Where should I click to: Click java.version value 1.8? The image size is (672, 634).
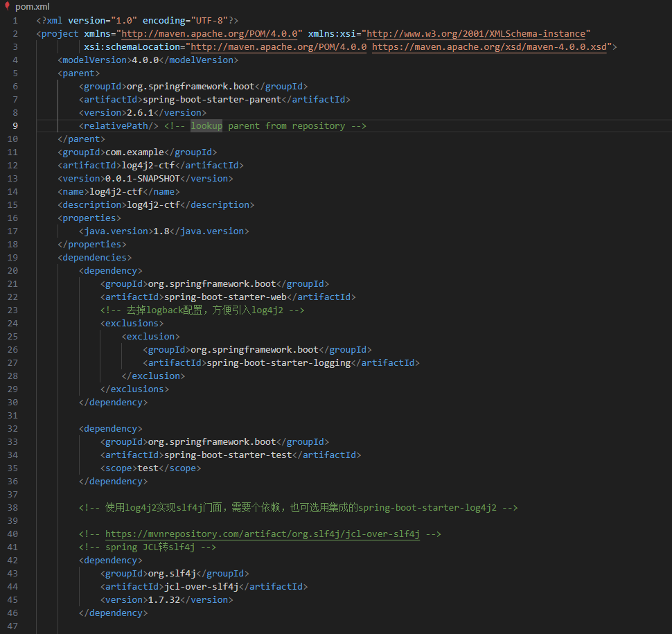coord(161,231)
